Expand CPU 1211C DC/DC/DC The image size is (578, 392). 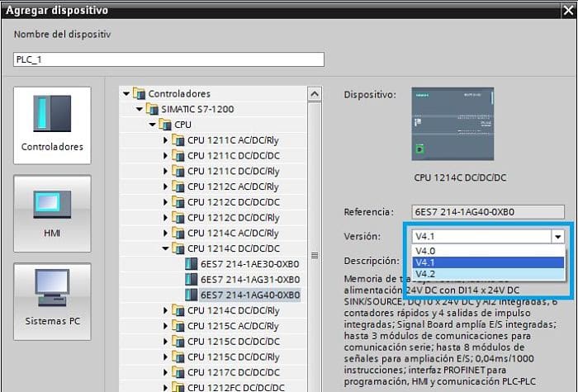coord(165,155)
